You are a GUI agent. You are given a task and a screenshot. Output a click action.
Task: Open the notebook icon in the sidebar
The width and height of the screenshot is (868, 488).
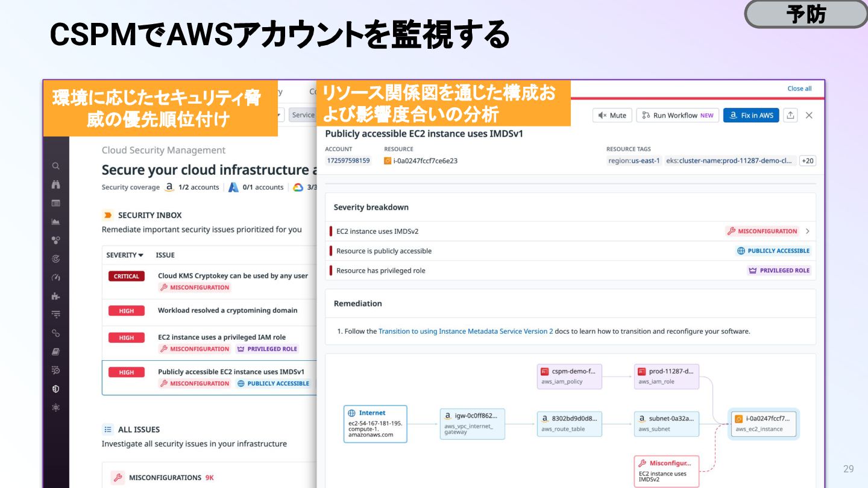tap(55, 351)
